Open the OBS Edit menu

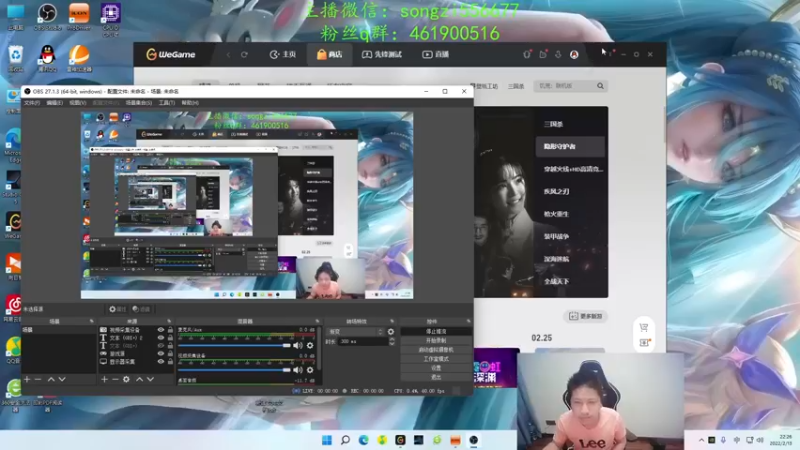tap(55, 103)
